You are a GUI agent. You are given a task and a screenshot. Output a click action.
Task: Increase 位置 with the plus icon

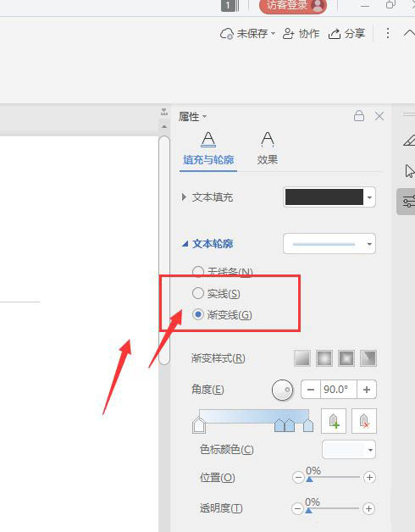(x=369, y=478)
